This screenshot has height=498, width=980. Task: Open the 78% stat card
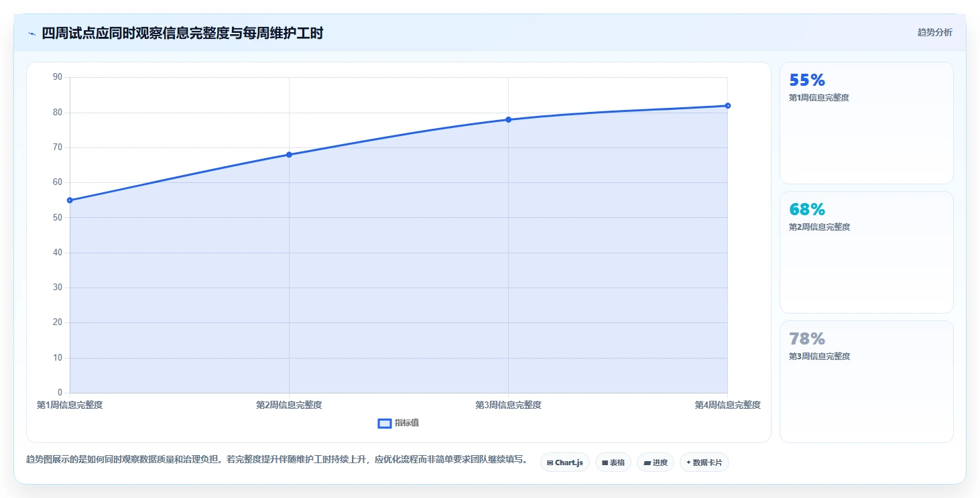pyautogui.click(x=866, y=381)
